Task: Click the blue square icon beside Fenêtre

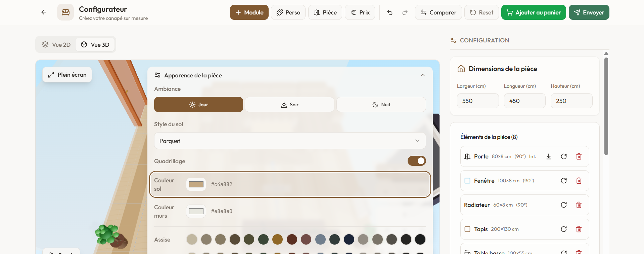Action: (467, 181)
